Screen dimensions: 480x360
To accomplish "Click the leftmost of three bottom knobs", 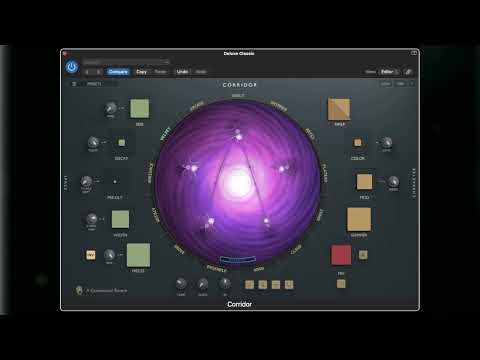I will pyautogui.click(x=181, y=284).
